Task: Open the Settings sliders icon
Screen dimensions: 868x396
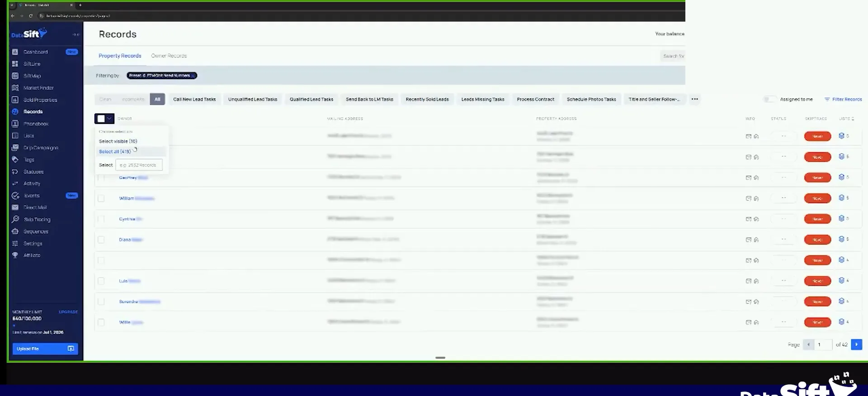Action: coord(15,243)
